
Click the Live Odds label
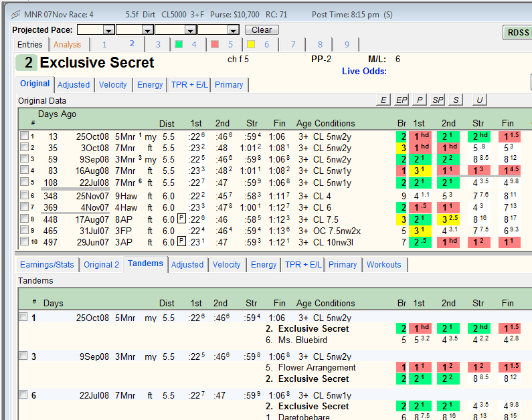tap(364, 71)
